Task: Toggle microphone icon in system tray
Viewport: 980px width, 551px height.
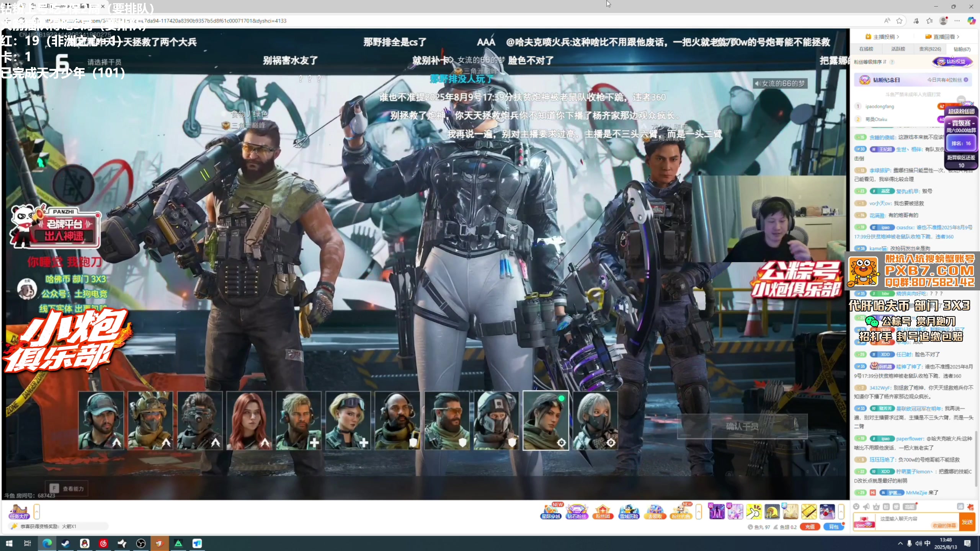Action: tap(909, 543)
